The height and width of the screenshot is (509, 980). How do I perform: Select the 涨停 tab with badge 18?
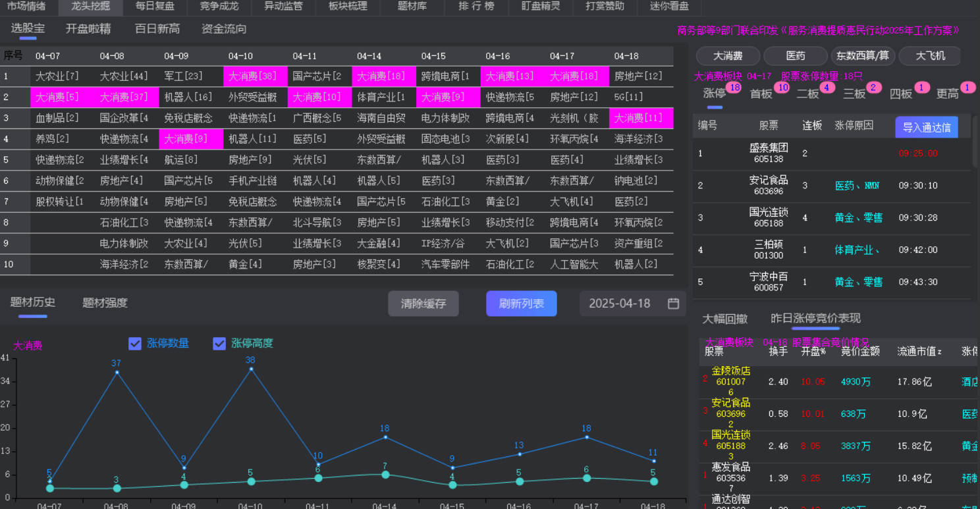[715, 94]
